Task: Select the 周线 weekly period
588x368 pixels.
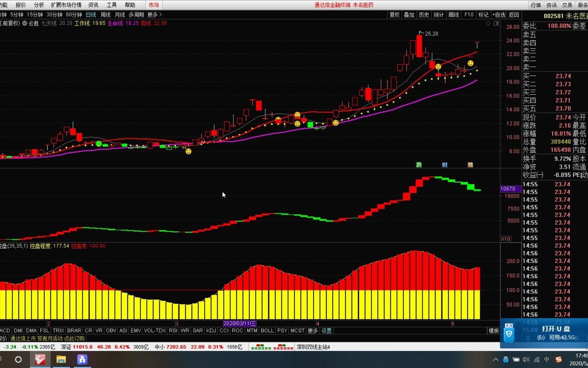Action: (x=105, y=15)
